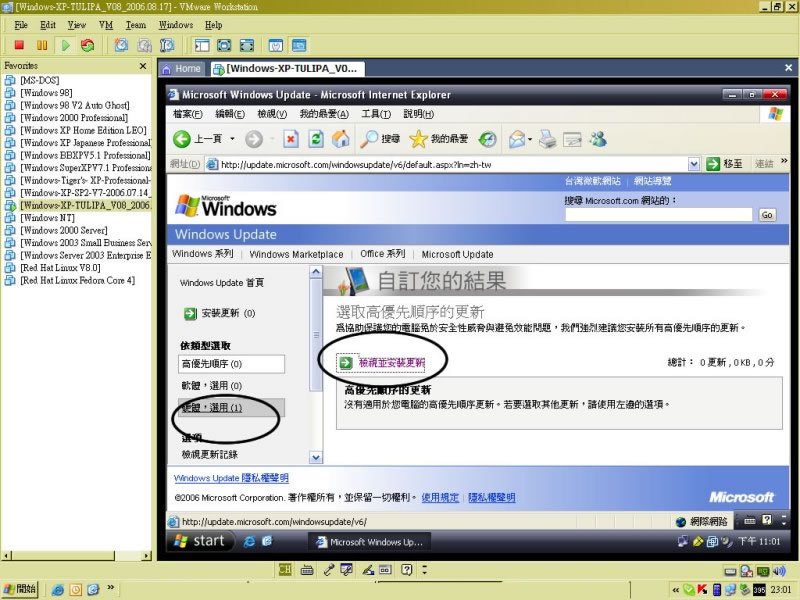
Task: Click the VMware Suspend pause icon
Action: (42, 45)
